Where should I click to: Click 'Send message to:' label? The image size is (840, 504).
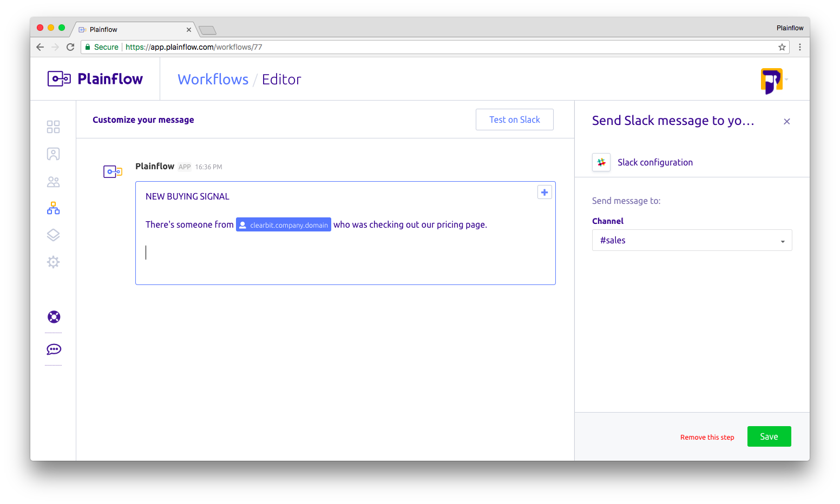coord(626,201)
